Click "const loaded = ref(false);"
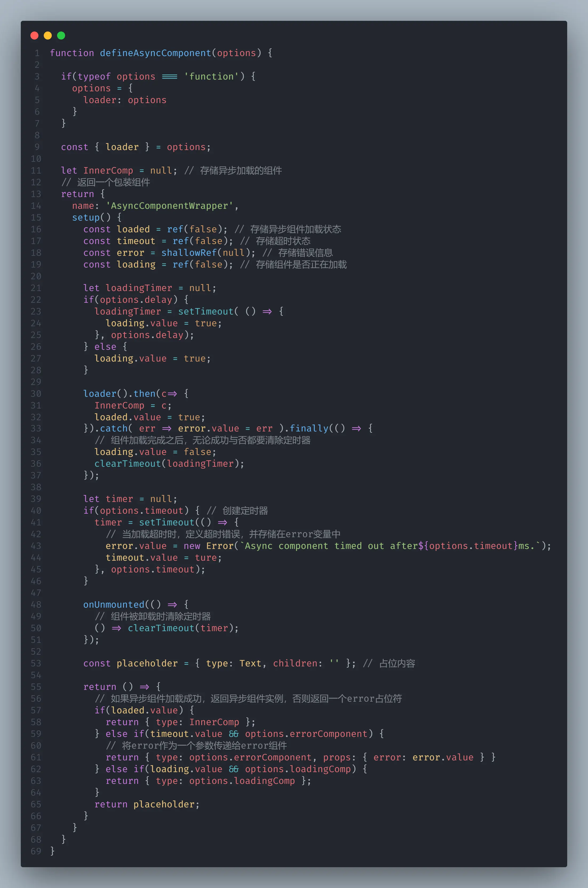 click(x=155, y=229)
